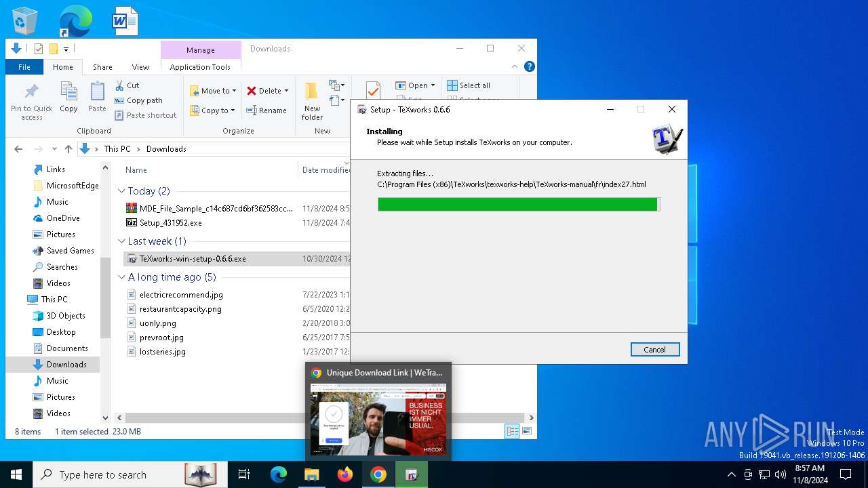Open OneDrive in navigation pane
This screenshot has height=488, width=868.
(x=63, y=218)
